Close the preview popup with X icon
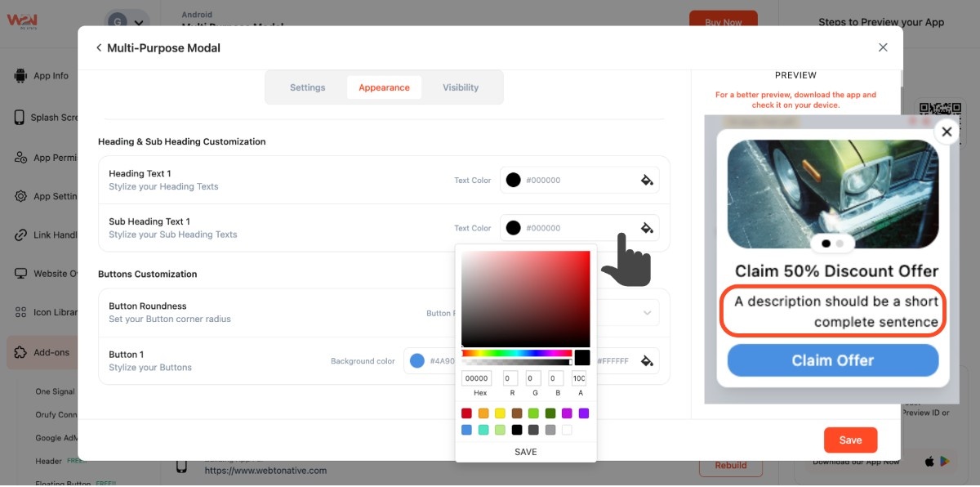 pos(946,132)
